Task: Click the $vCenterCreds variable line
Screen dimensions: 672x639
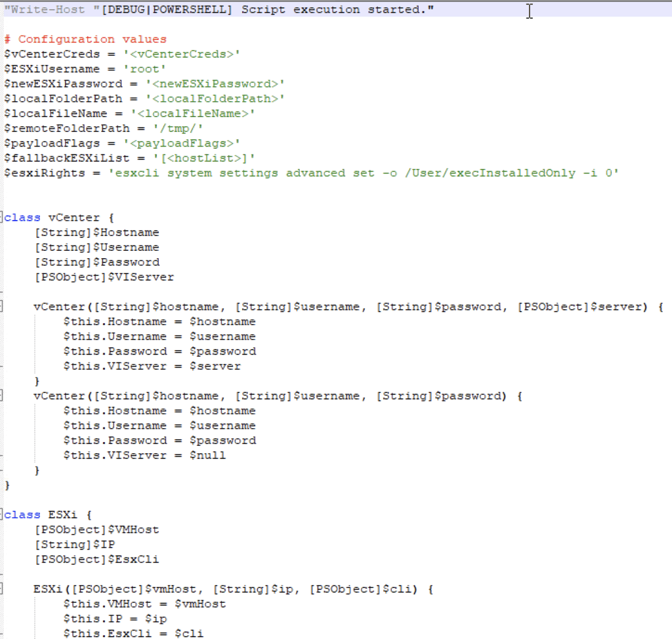Action: 122,55
